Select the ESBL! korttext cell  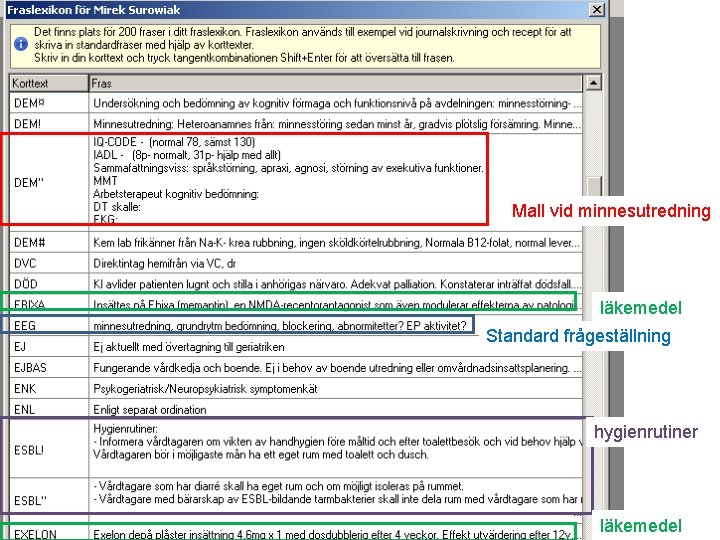[49, 450]
